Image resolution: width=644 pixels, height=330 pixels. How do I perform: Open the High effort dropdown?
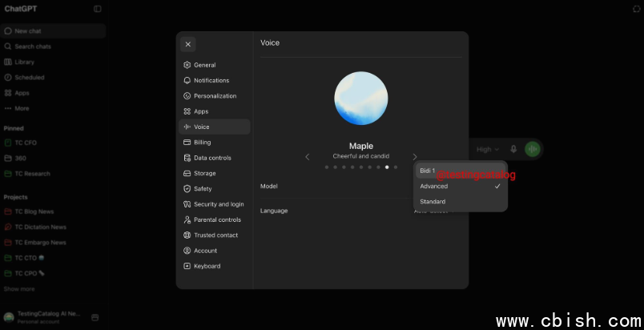point(488,150)
